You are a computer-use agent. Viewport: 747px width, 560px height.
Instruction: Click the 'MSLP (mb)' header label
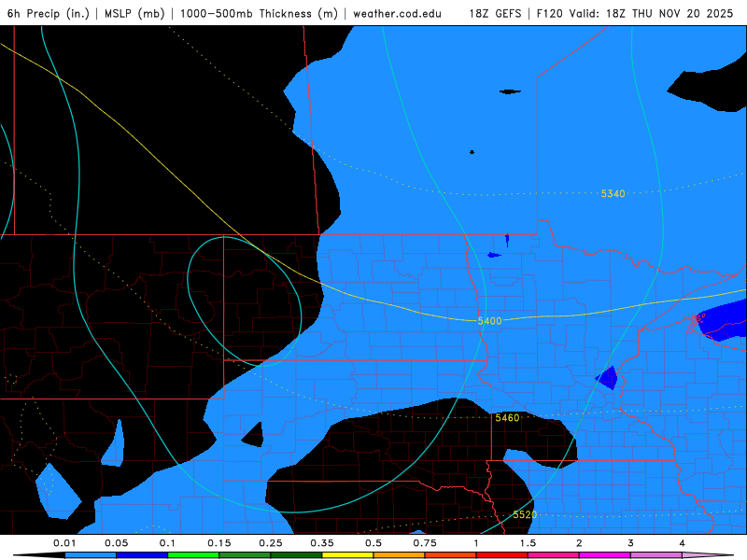134,13
